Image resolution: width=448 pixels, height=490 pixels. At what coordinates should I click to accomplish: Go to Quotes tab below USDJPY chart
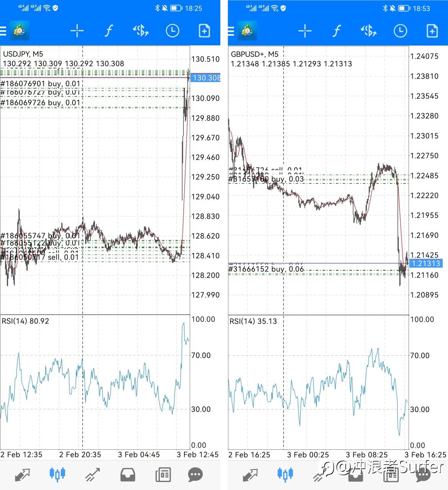tap(22, 475)
